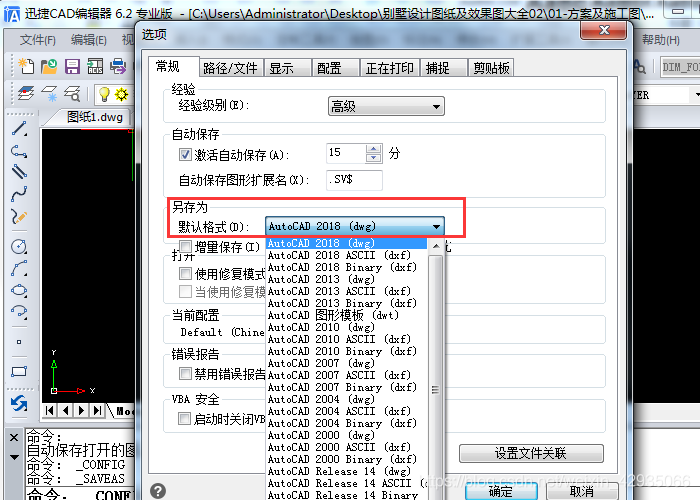Select the Freehand sketch pencil tool
Viewport: 700px width, 500px height.
(x=19, y=217)
